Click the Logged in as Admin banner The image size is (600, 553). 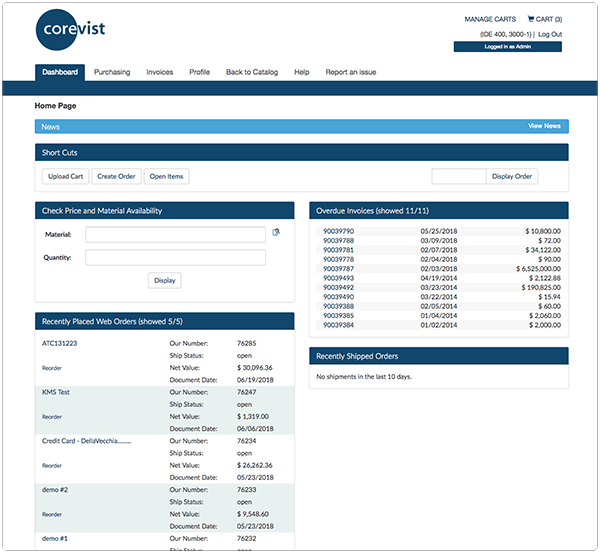coord(507,47)
